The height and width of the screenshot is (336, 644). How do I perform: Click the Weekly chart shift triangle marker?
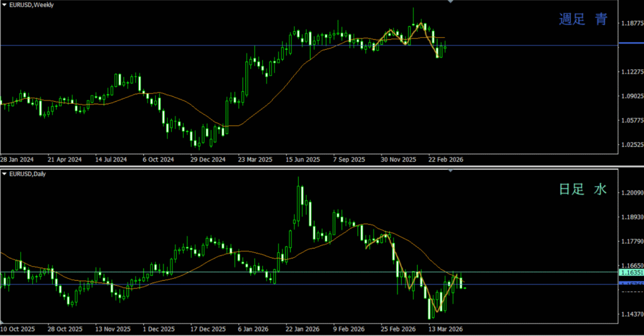tap(450, 3)
